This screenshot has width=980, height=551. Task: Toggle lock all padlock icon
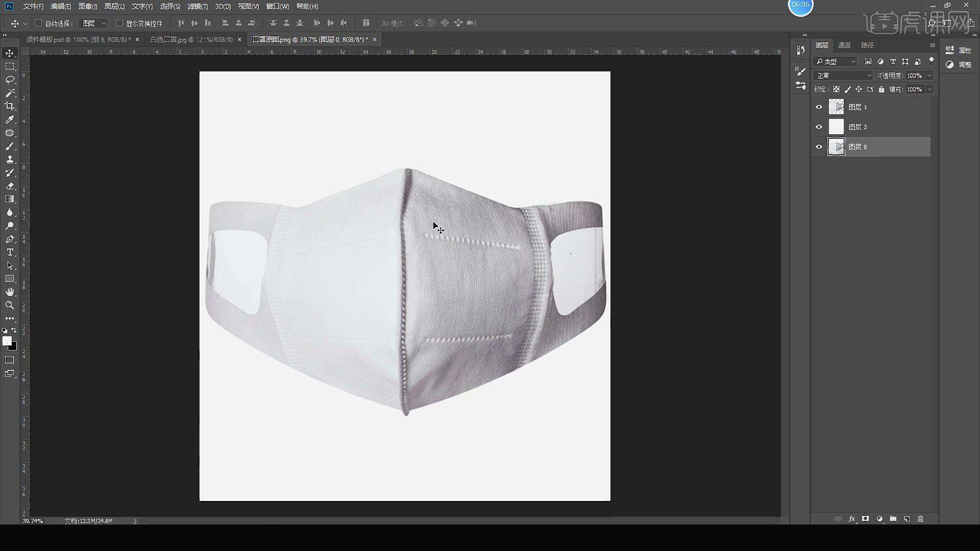(881, 89)
